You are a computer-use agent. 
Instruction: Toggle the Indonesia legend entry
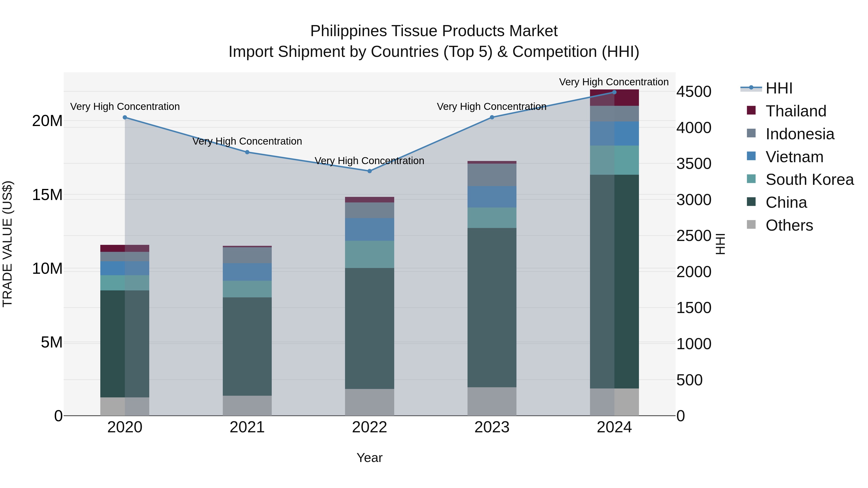point(791,134)
